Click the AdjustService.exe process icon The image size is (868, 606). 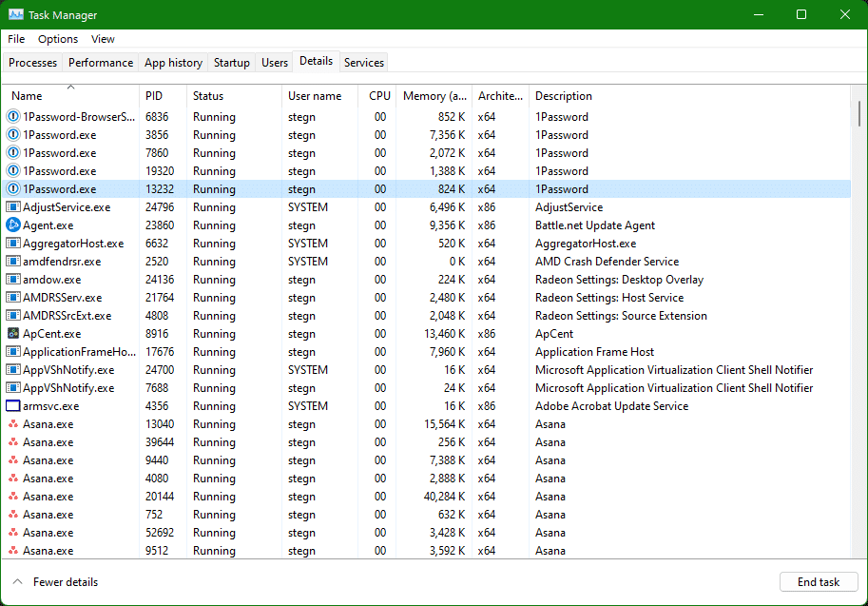(12, 207)
